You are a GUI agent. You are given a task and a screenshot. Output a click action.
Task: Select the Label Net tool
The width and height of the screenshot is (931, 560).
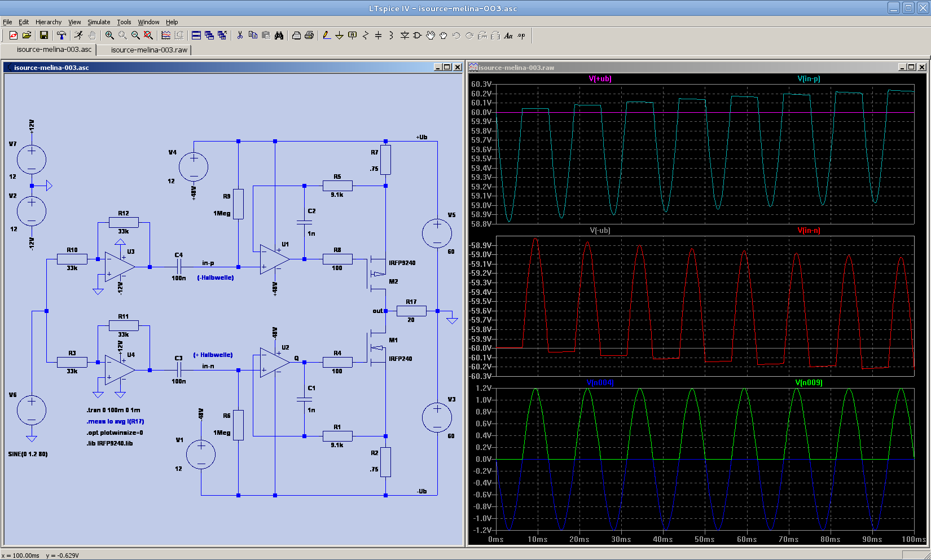point(353,36)
